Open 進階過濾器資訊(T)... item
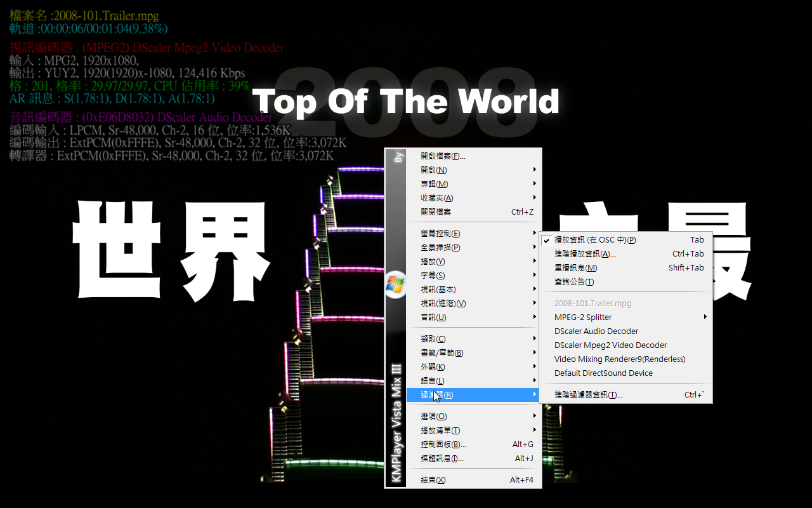The image size is (812, 508). pyautogui.click(x=588, y=395)
